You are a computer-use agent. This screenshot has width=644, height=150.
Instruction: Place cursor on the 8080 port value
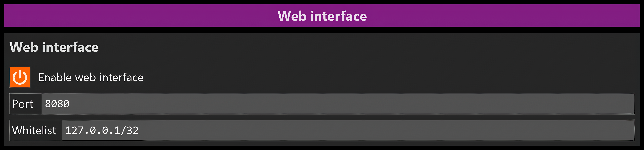57,104
